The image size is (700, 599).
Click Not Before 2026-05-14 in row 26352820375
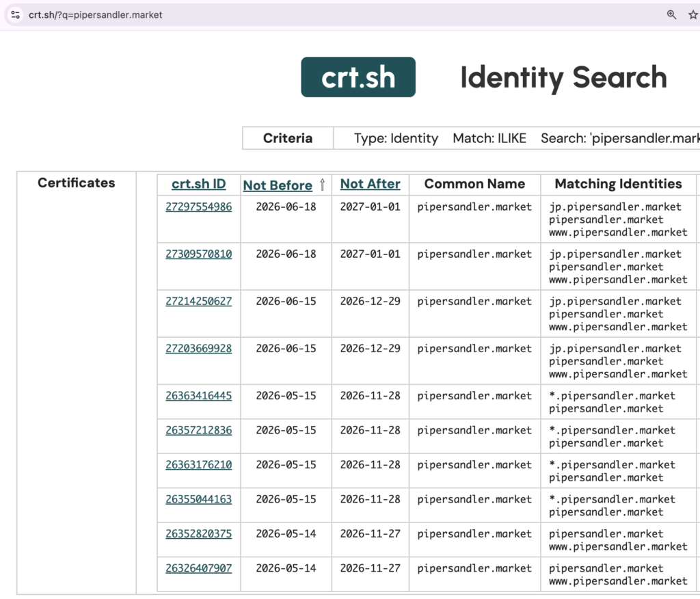(x=286, y=534)
